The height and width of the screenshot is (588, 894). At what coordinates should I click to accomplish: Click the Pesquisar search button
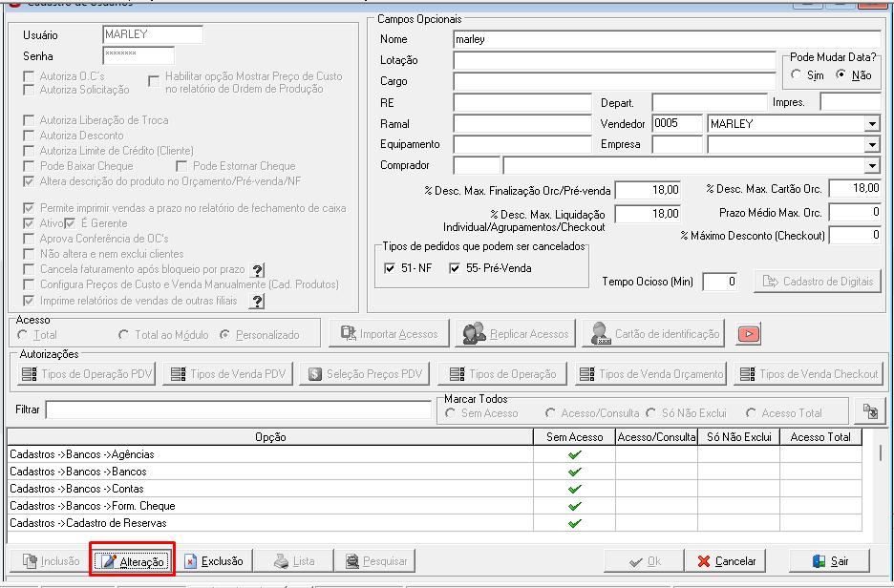click(x=375, y=561)
